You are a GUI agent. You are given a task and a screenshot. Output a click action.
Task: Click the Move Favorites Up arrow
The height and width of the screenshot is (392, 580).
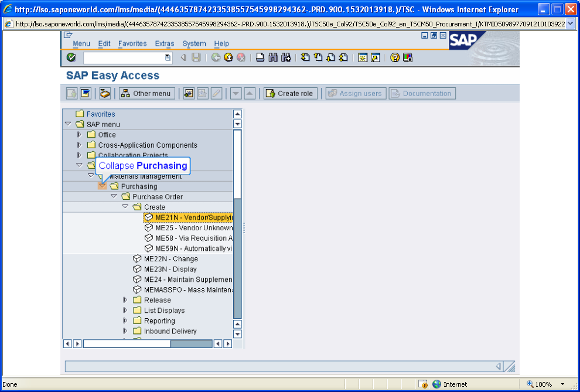coord(250,94)
